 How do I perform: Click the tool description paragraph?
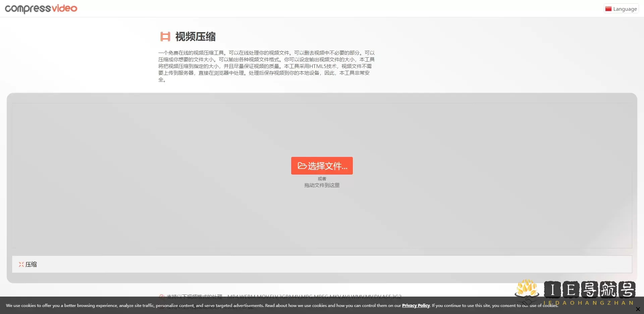(266, 66)
